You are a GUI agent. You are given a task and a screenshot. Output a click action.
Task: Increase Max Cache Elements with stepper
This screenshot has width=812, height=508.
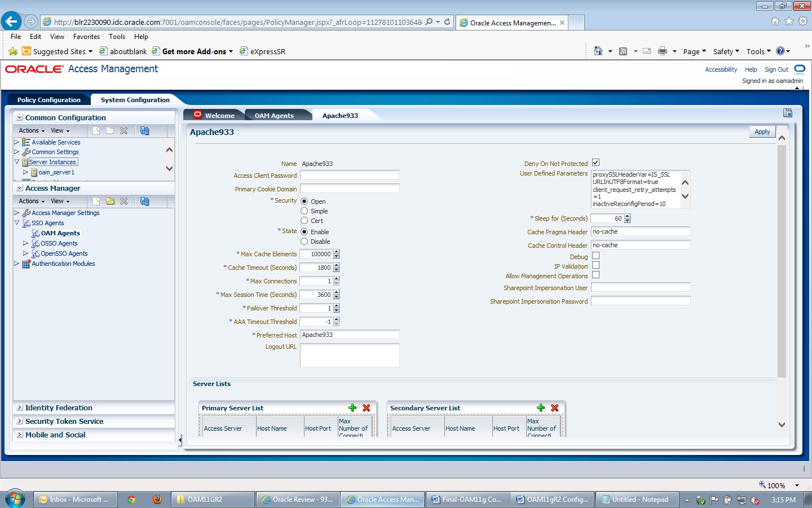[x=337, y=252]
